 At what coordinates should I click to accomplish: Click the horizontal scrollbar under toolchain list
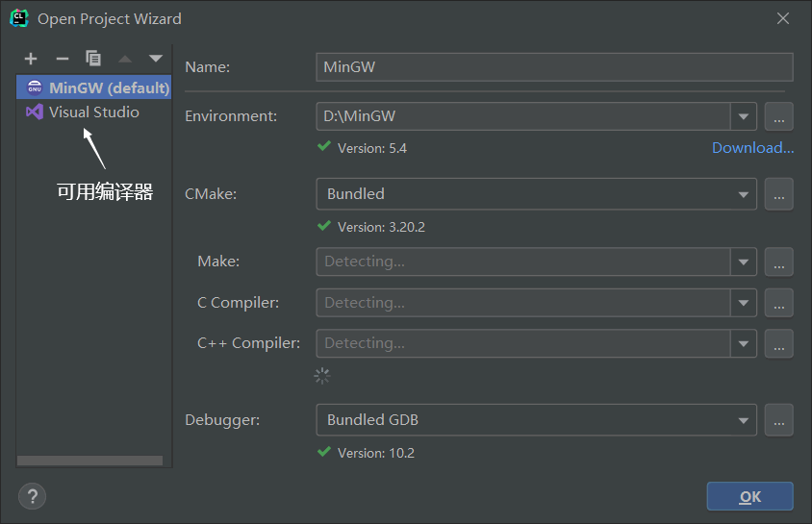90,461
